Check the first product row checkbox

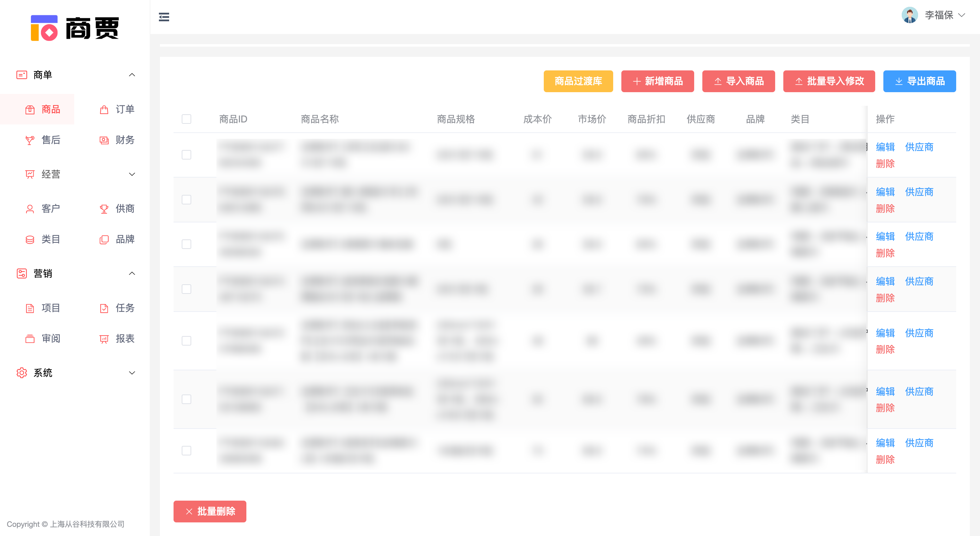click(x=186, y=155)
